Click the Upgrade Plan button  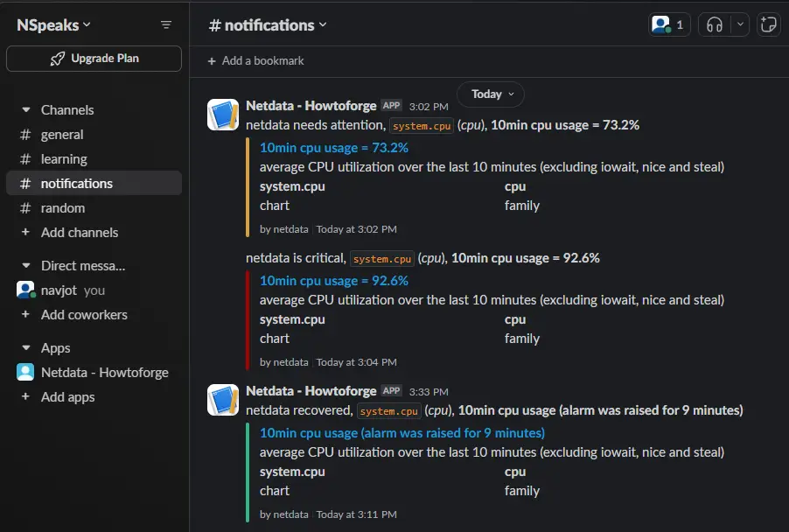[94, 58]
